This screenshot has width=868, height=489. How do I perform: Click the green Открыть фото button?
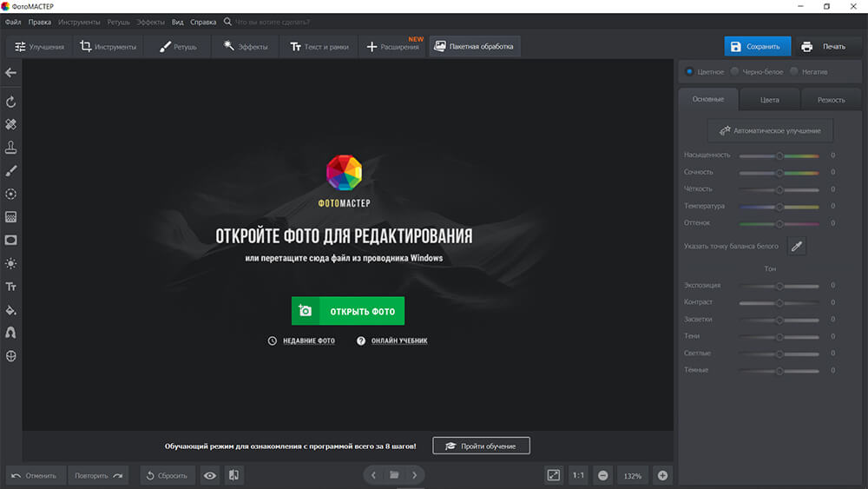[x=348, y=311]
